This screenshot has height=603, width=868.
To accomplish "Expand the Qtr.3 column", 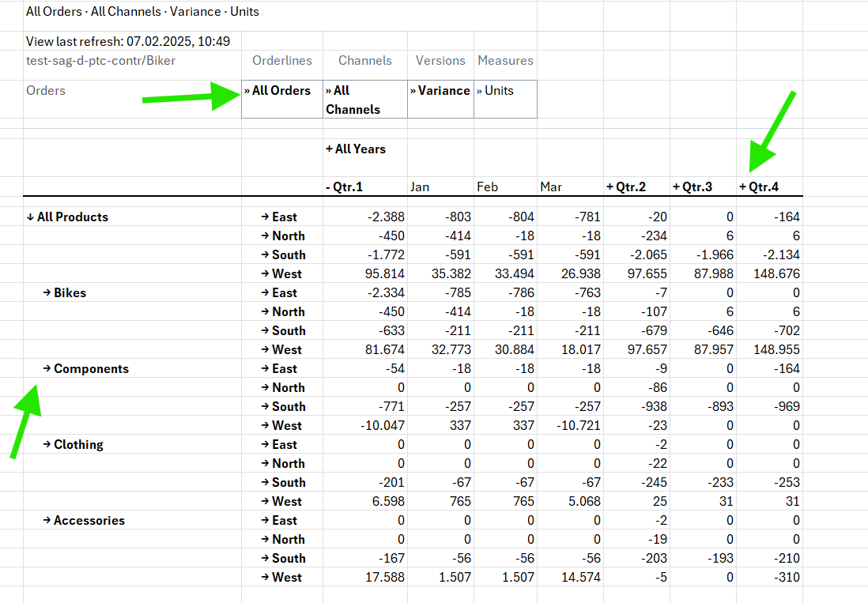I will [692, 187].
